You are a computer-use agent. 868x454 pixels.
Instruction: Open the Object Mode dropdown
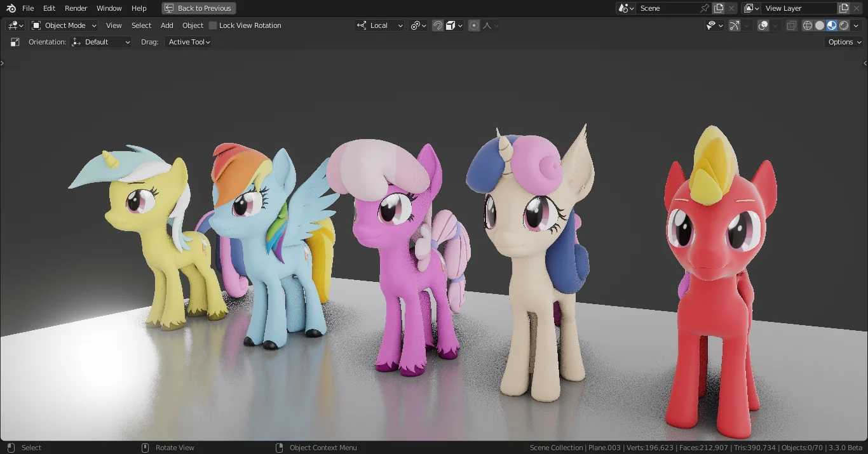pyautogui.click(x=64, y=25)
